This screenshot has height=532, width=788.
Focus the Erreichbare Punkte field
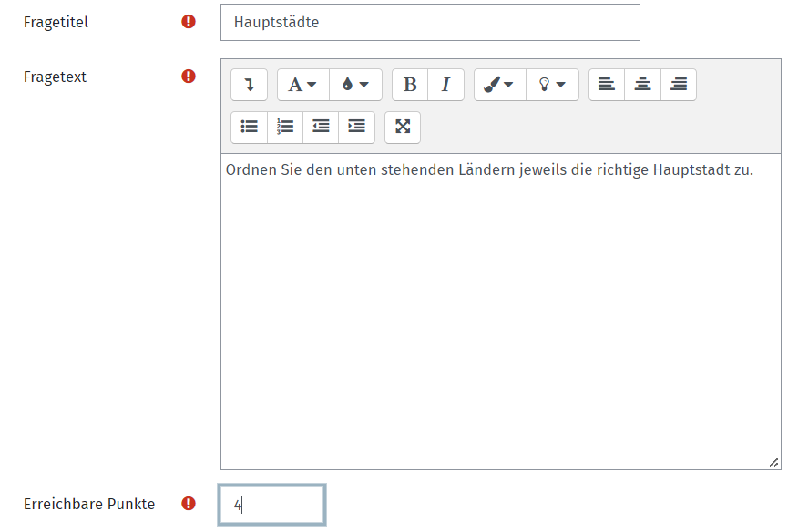point(271,505)
